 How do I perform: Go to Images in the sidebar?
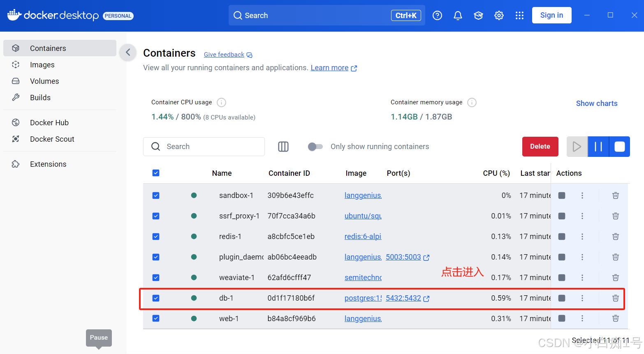point(42,65)
